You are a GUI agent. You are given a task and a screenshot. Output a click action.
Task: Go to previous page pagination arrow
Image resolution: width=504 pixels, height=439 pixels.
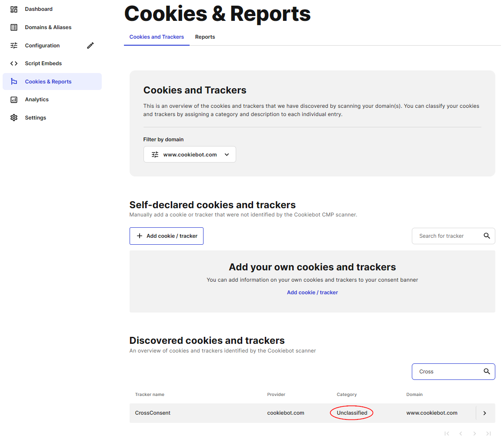pyautogui.click(x=461, y=433)
